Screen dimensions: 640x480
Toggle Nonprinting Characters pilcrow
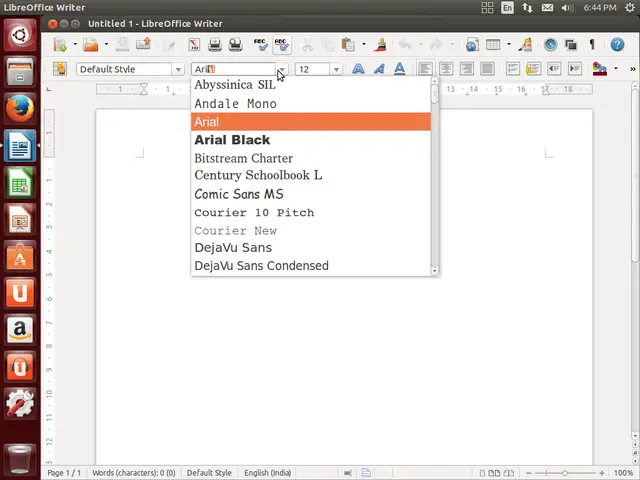coord(592,44)
